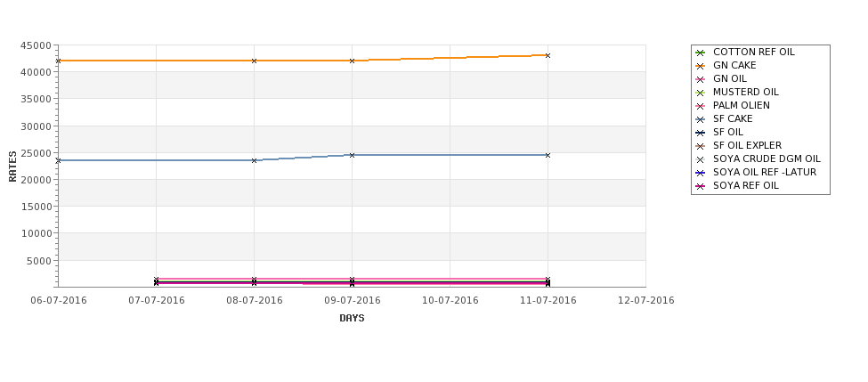868x382 pixels.
Task: Click the orange GN CAKE legend marker
Action: pos(701,66)
